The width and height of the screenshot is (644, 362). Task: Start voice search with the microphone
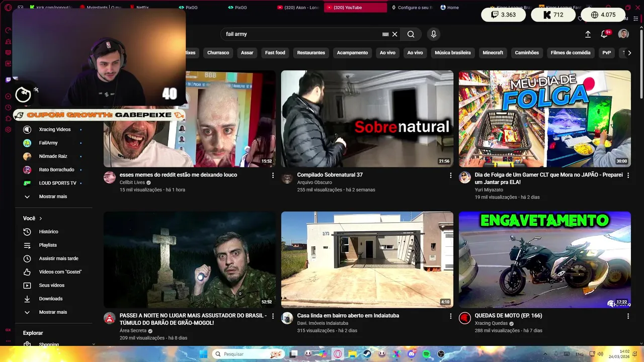pyautogui.click(x=434, y=34)
